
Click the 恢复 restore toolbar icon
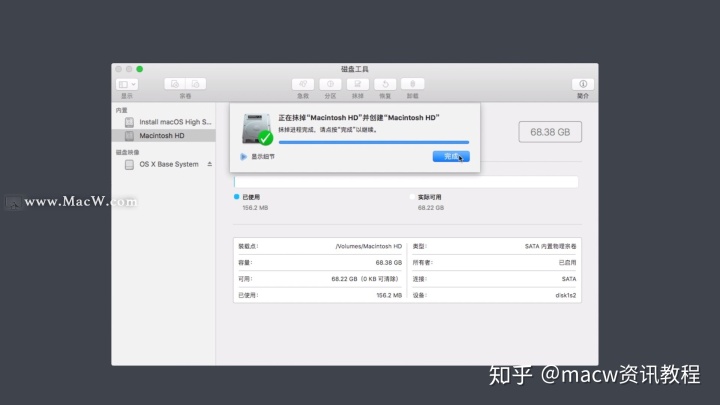coord(385,84)
